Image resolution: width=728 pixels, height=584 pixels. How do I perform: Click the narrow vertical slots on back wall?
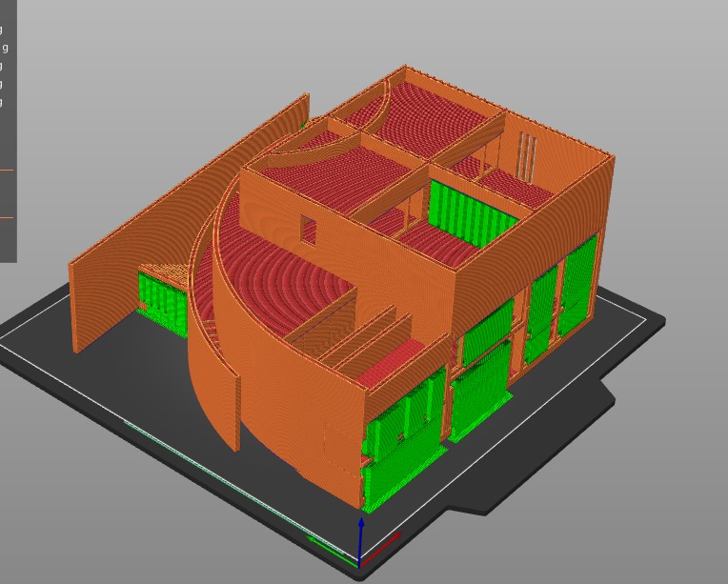pyautogui.click(x=527, y=152)
